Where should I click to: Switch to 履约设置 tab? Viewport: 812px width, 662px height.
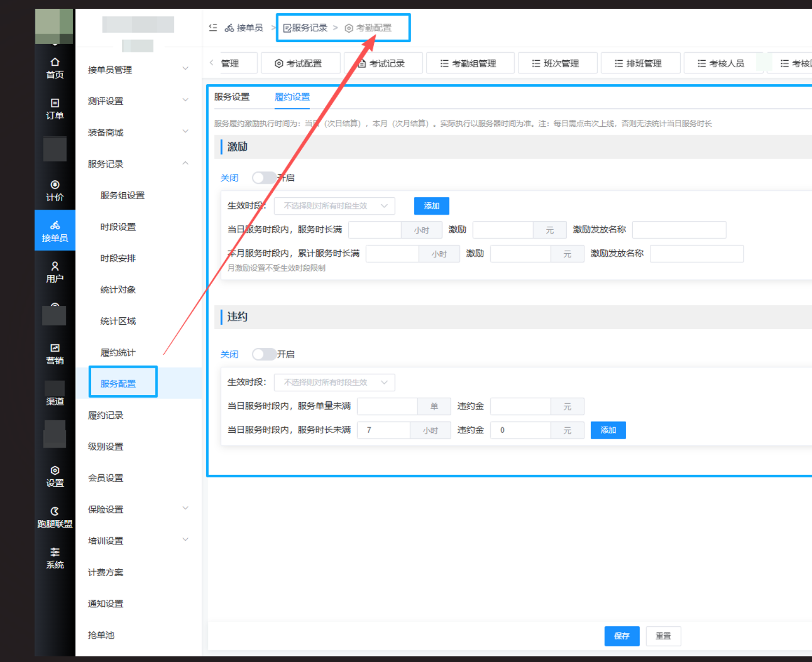pyautogui.click(x=292, y=97)
